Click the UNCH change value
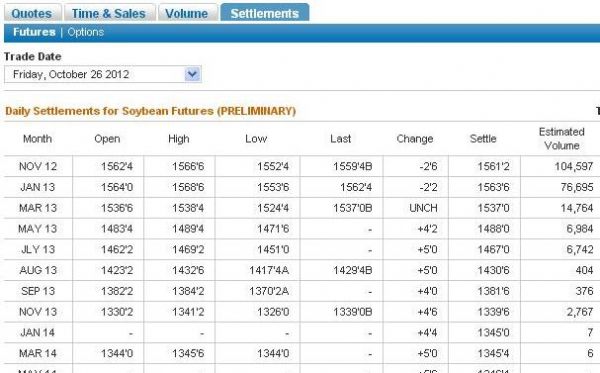Screen dimensions: 600x373 point(423,208)
